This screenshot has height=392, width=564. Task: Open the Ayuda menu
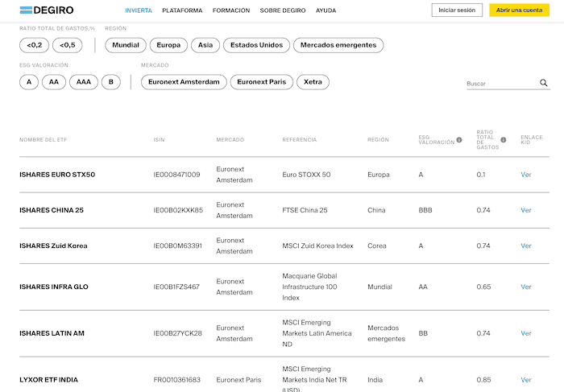coord(326,10)
